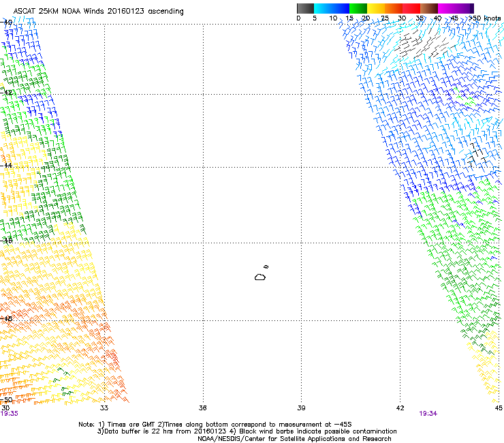Click the purple "19:34" swath time

tap(428, 414)
